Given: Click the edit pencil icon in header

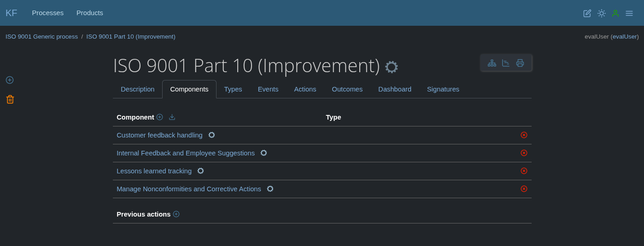Looking at the screenshot, I should (x=587, y=13).
